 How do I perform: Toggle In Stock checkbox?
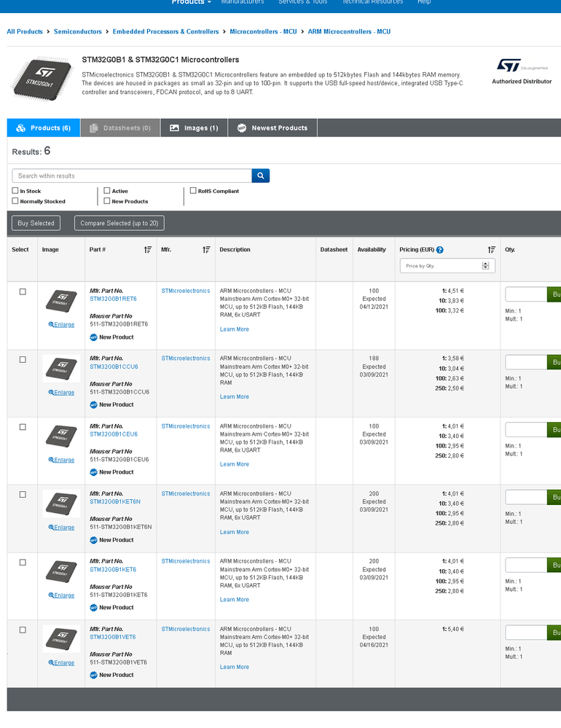[x=15, y=190]
